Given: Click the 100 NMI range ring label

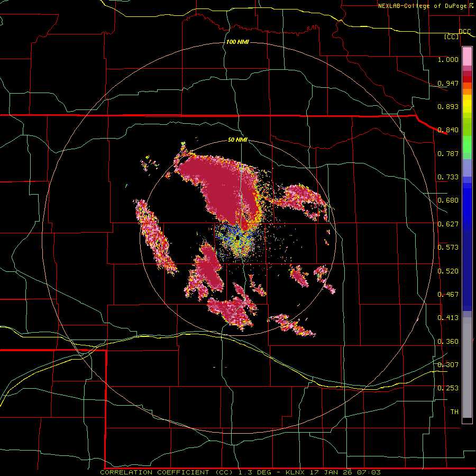Looking at the screenshot, I should [237, 42].
